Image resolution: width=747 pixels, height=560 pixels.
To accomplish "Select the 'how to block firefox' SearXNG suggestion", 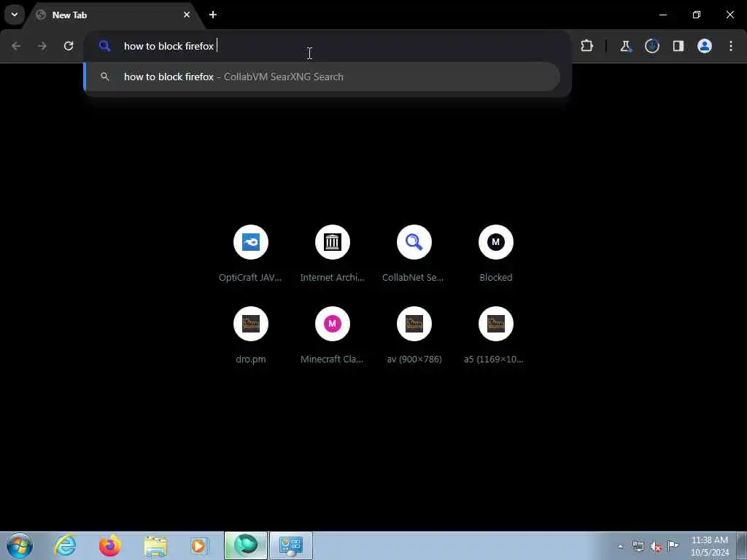I will (322, 77).
